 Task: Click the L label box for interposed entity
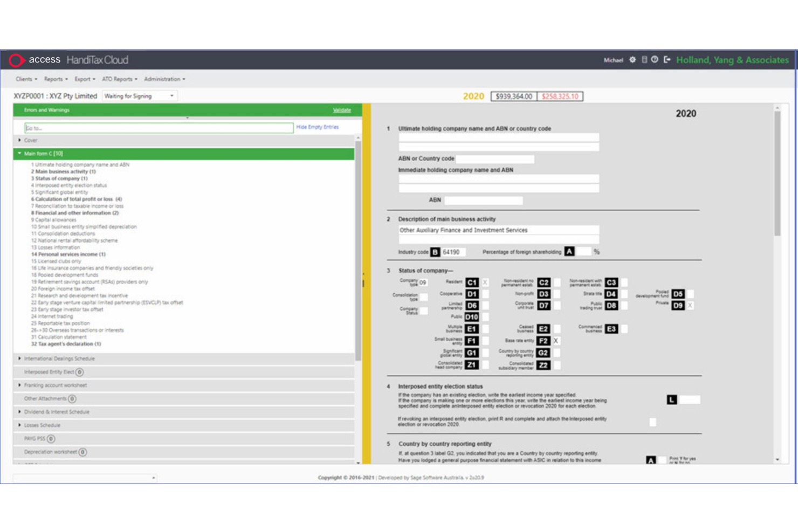click(x=671, y=400)
